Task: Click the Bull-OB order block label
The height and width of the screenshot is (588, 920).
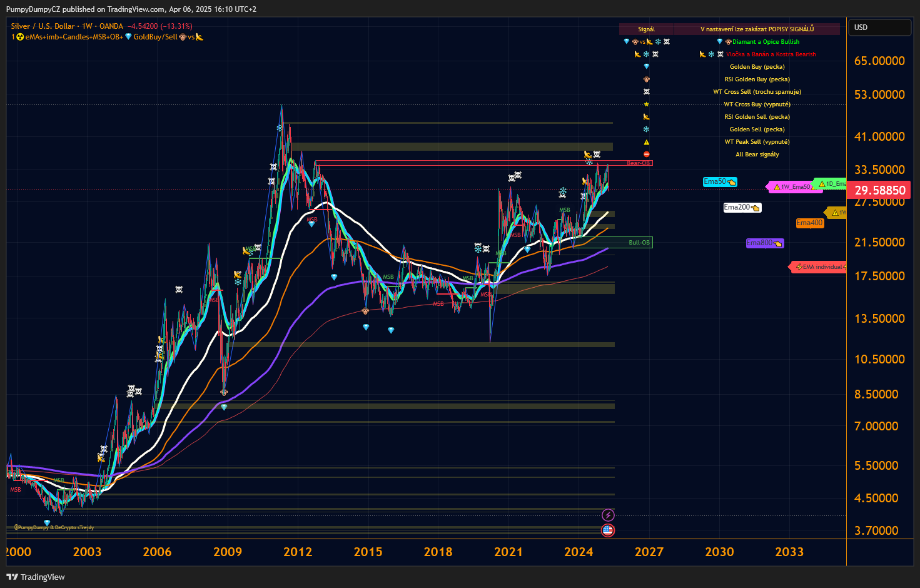Action: click(639, 243)
